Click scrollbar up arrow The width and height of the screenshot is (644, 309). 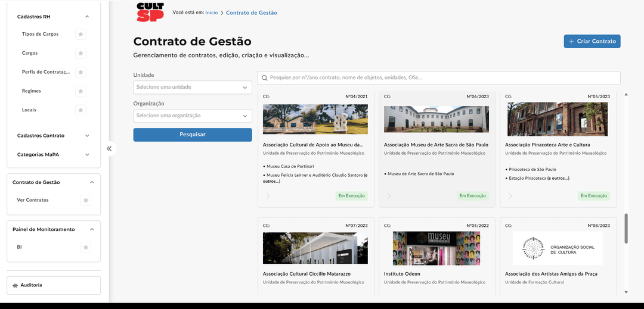click(x=626, y=95)
